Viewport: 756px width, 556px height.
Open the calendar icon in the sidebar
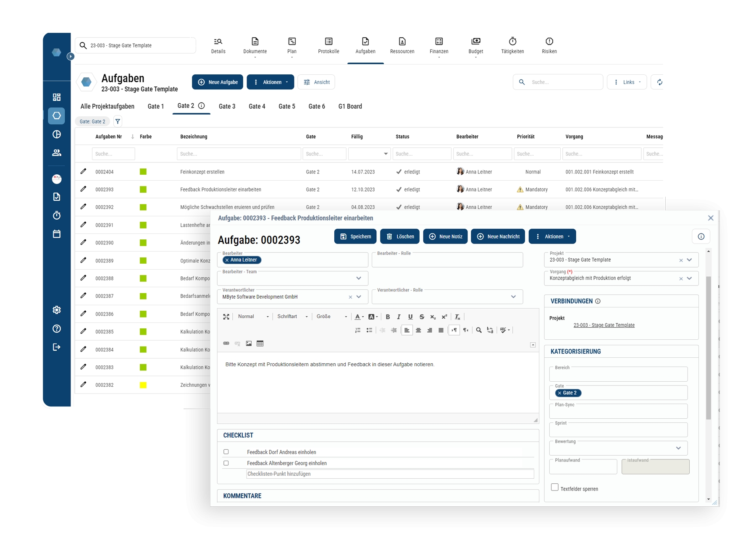coord(57,234)
